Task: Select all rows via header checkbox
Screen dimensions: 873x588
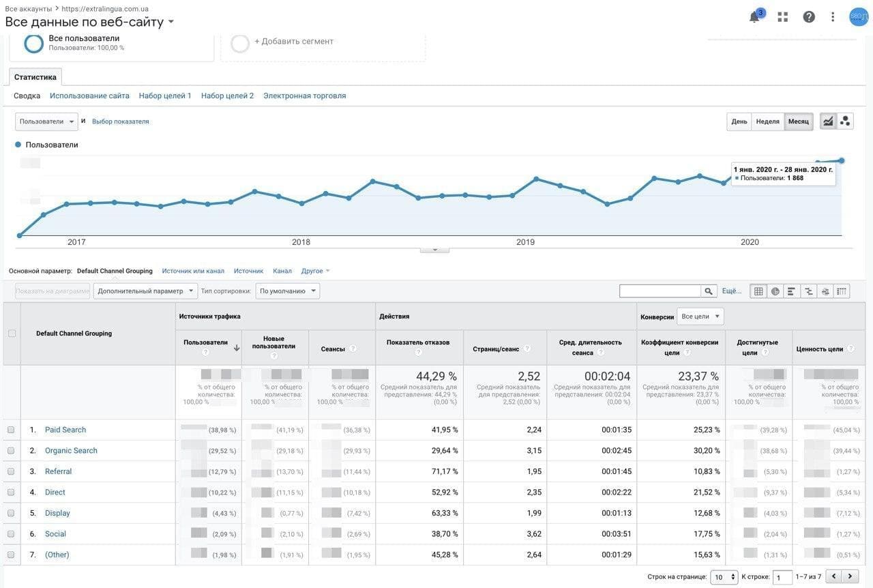Action: click(x=12, y=334)
